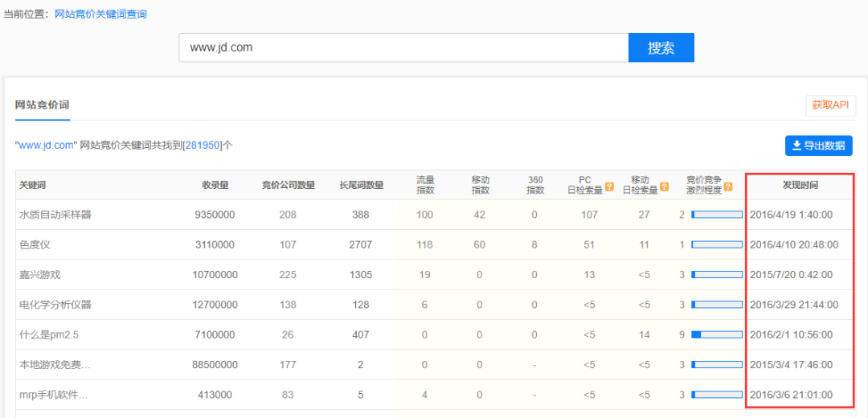Click the PC daily search volume help icon

609,186
